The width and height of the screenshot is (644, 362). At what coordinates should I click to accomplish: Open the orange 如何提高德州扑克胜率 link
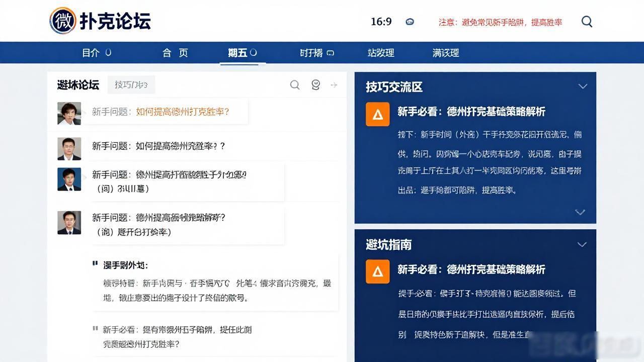point(183,112)
